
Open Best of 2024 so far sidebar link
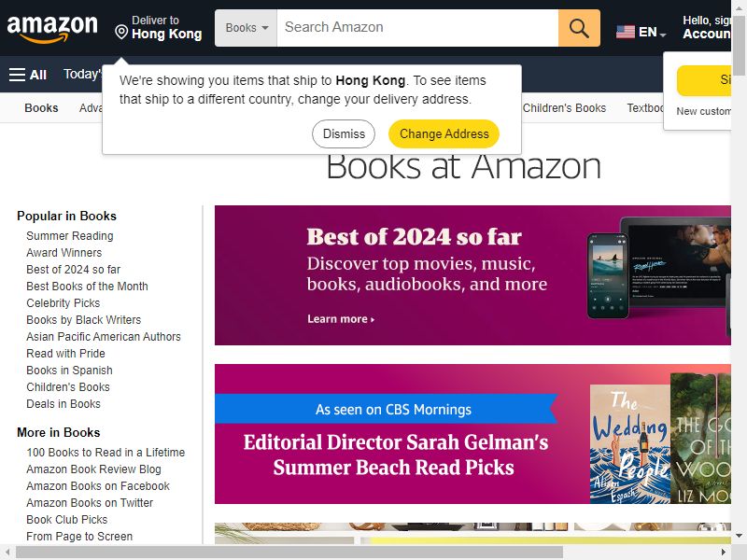coord(74,270)
